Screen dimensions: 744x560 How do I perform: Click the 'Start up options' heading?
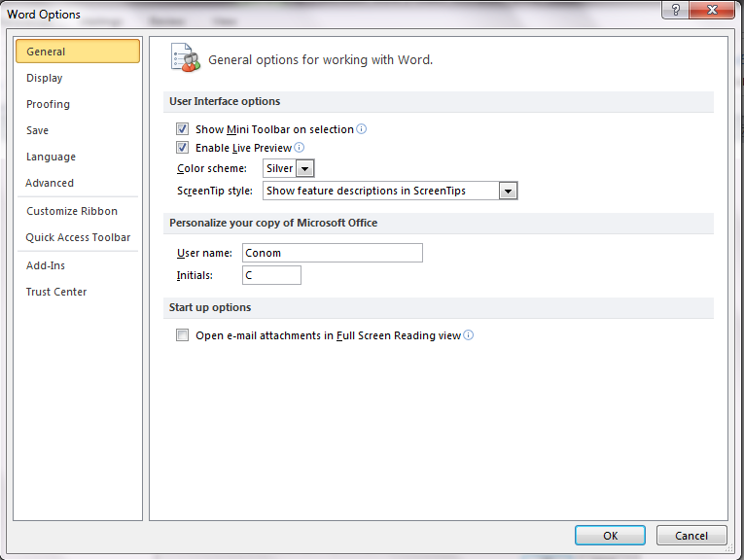click(x=210, y=307)
